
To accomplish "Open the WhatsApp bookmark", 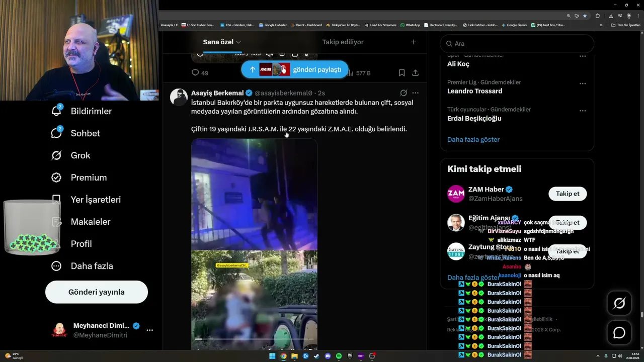I will (x=410, y=25).
